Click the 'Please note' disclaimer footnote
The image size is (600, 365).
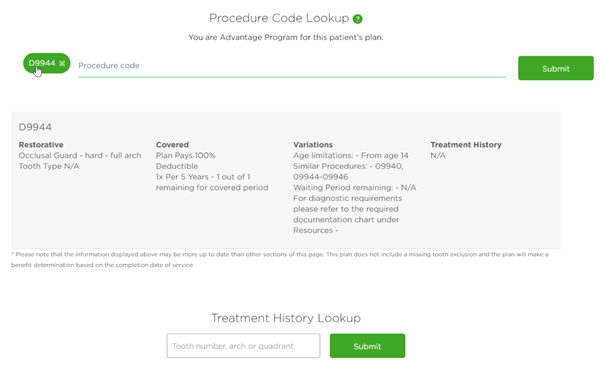(280, 259)
